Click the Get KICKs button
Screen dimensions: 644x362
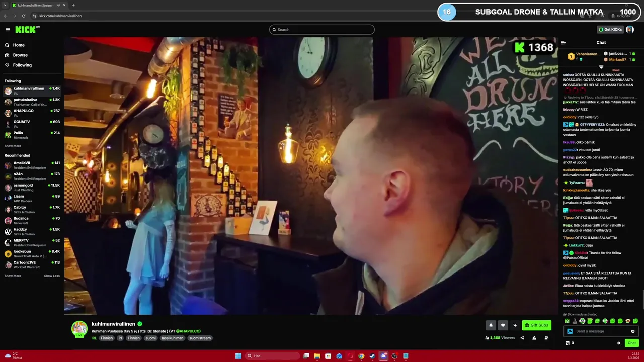[610, 30]
